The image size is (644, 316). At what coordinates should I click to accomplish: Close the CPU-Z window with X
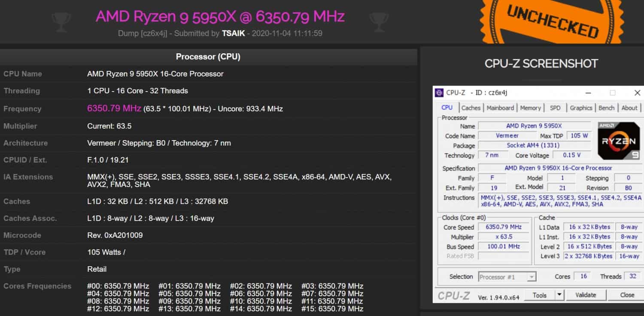637,93
